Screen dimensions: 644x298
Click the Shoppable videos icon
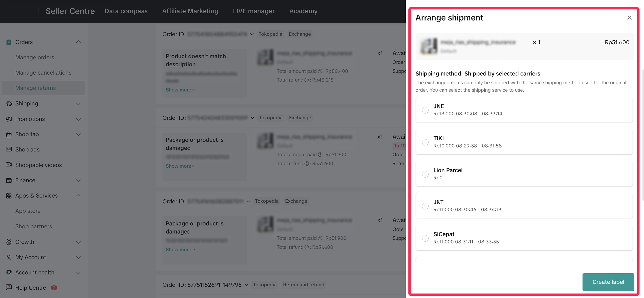coord(9,165)
